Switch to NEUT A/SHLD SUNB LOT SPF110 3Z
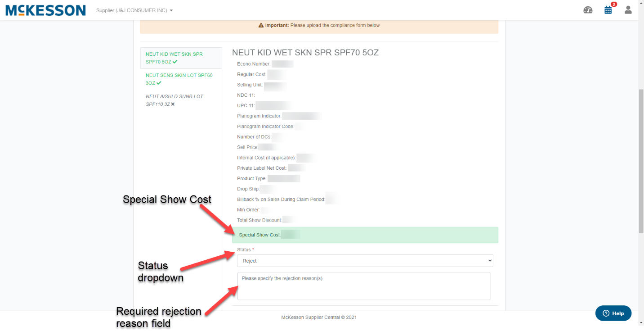This screenshot has width=644, height=331. click(x=174, y=100)
